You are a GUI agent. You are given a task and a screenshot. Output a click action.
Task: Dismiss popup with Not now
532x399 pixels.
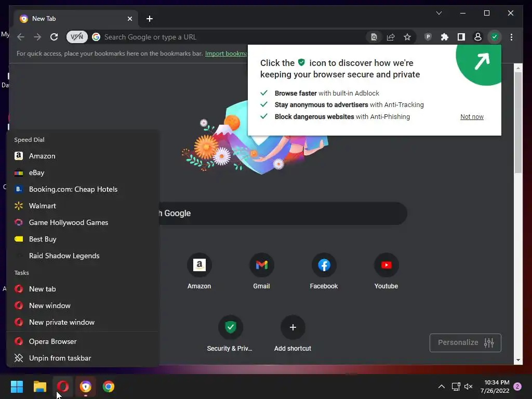coord(472,117)
